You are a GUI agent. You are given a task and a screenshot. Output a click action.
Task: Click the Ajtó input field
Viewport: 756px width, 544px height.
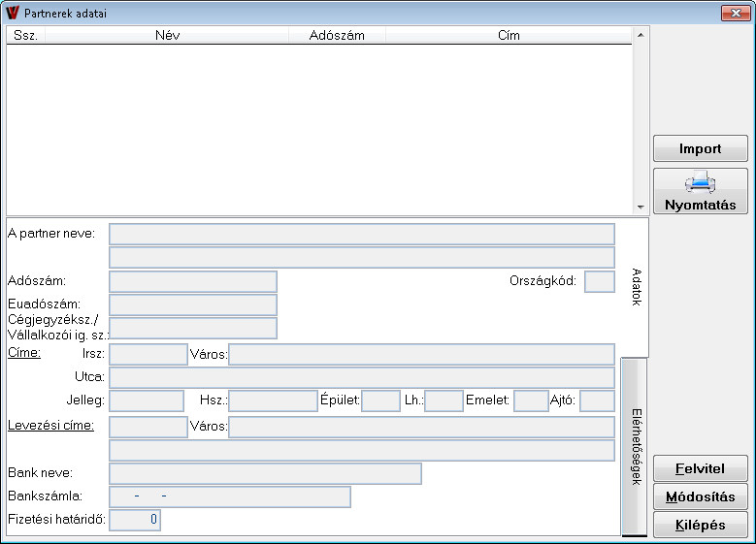coord(597,400)
